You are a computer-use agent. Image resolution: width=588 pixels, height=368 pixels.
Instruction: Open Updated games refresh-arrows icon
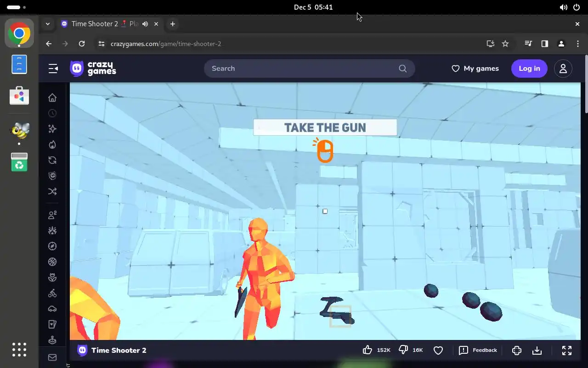(52, 160)
